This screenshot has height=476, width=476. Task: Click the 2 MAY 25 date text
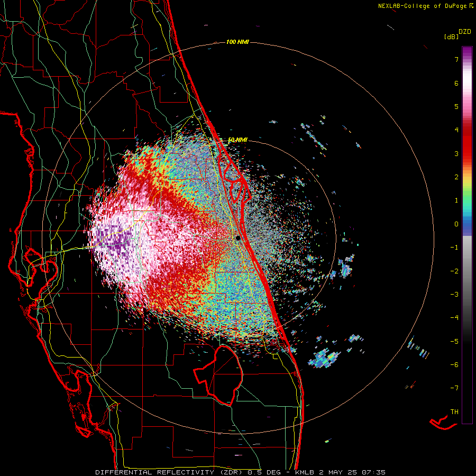click(x=338, y=472)
